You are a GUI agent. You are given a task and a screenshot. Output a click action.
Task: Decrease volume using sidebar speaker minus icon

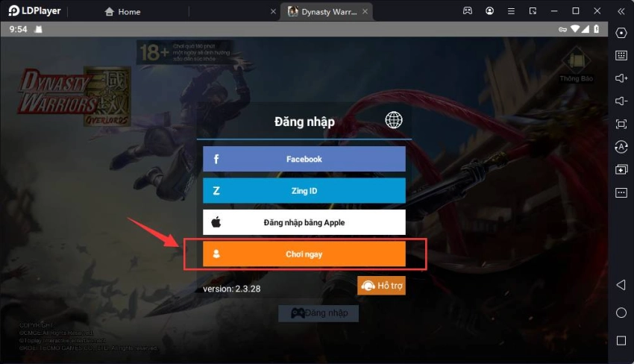[621, 101]
